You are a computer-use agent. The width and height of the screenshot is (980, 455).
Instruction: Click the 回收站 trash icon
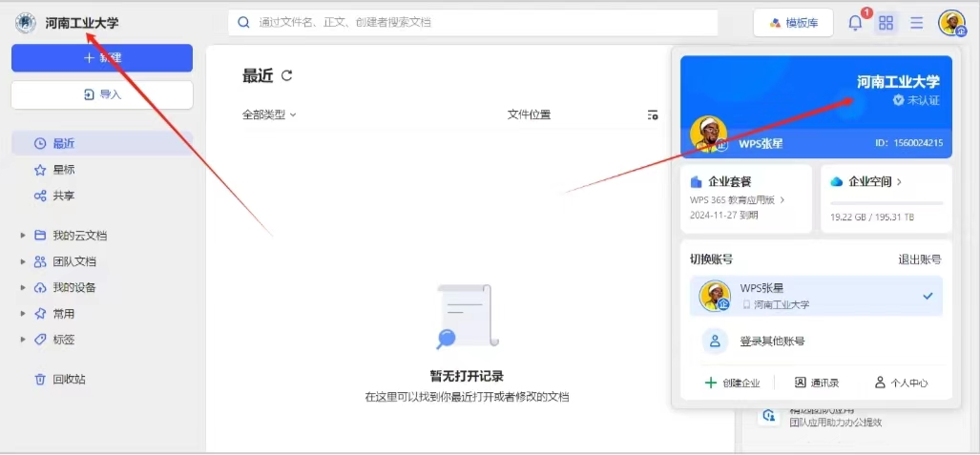pyautogui.click(x=40, y=379)
